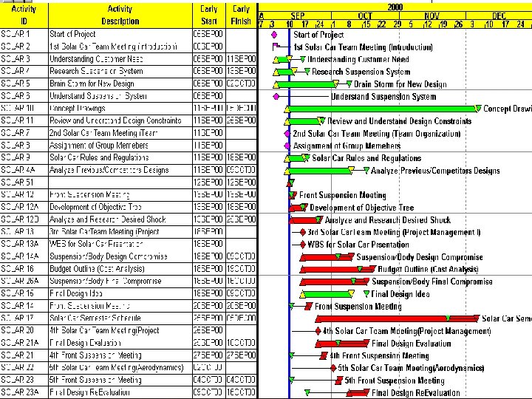Click the SOLAR 16 activity ID cell
This screenshot has height=399, width=532.
pyautogui.click(x=24, y=269)
